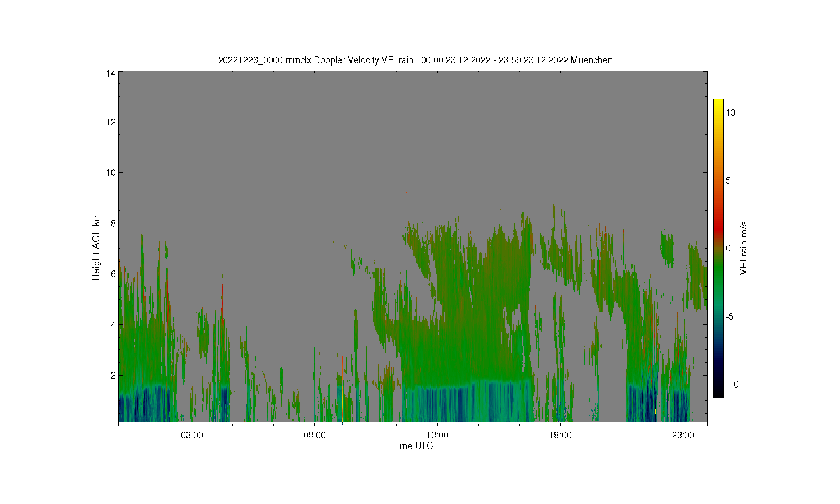Click the colorbar value 10 at top
This screenshot has width=840, height=504.
tap(730, 113)
